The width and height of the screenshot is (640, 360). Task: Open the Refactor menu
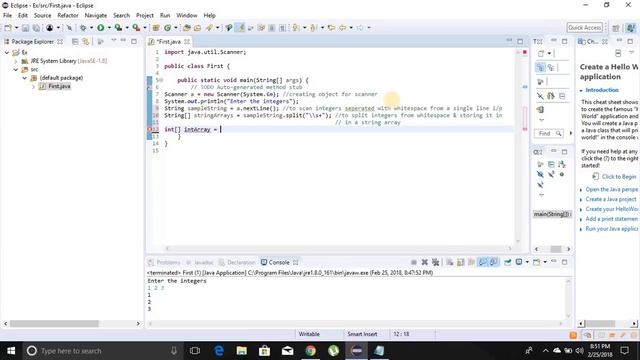68,16
